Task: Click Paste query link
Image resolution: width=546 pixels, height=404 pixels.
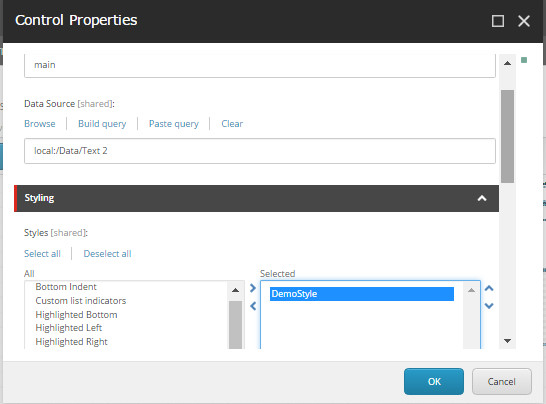Action: [174, 124]
